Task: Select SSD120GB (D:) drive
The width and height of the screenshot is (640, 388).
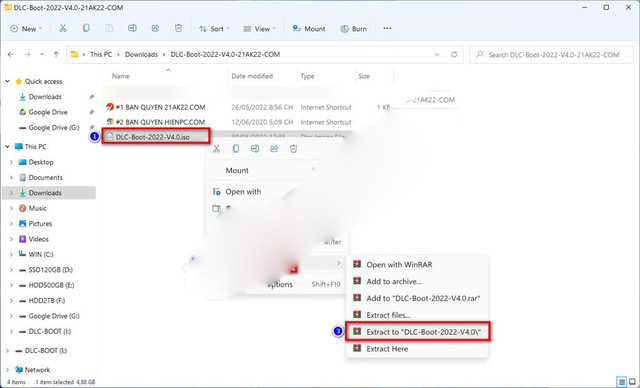Action: click(51, 270)
